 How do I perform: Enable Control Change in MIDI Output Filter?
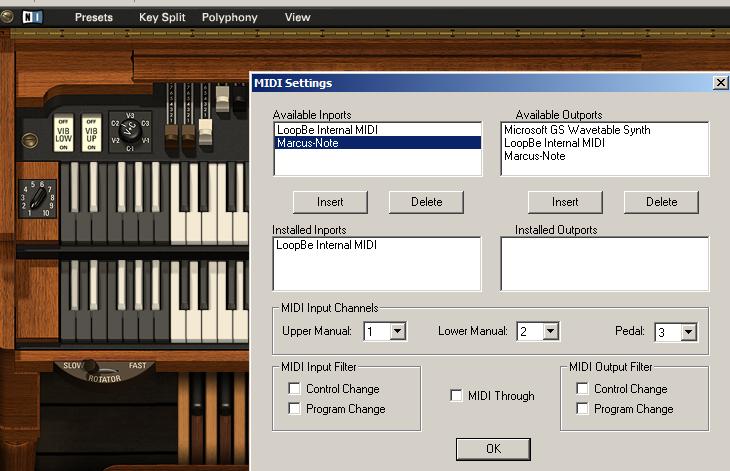(582, 389)
